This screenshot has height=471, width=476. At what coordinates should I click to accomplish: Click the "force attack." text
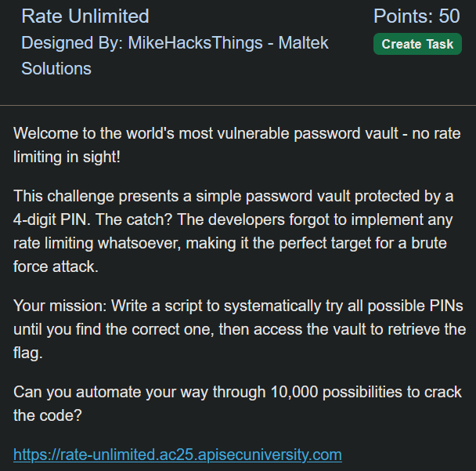click(x=56, y=266)
